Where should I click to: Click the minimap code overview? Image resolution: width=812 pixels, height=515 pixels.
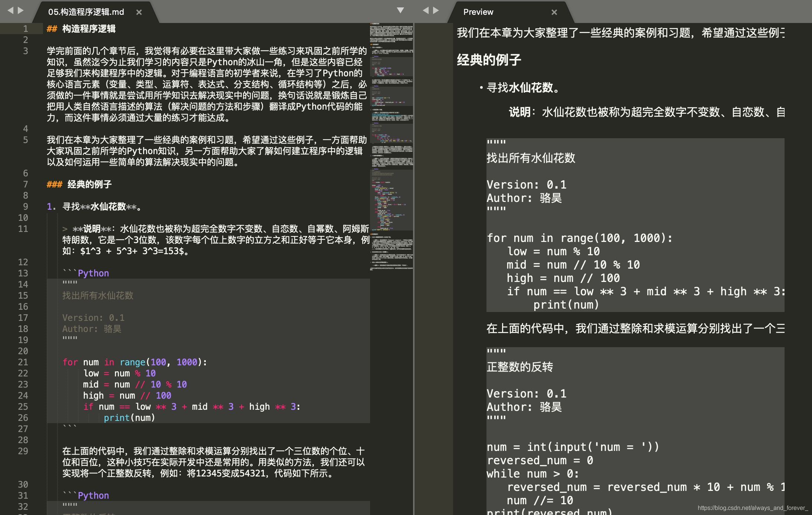coord(392,148)
